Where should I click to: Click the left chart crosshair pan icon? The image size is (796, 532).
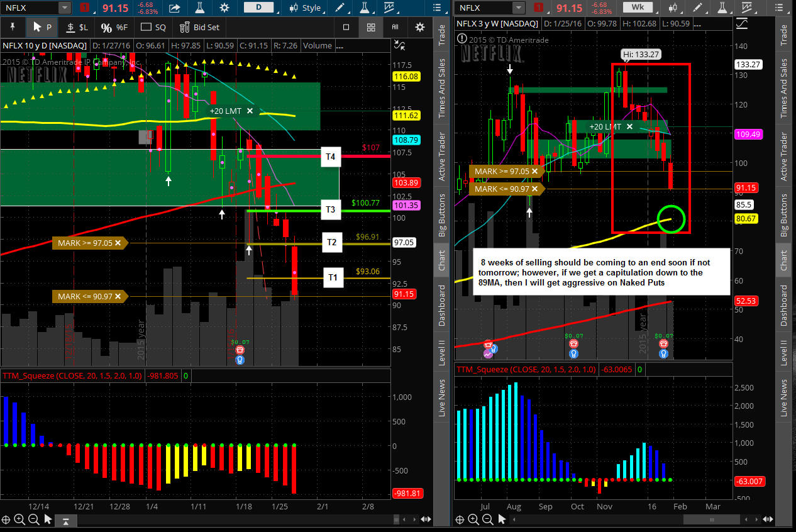point(7,519)
